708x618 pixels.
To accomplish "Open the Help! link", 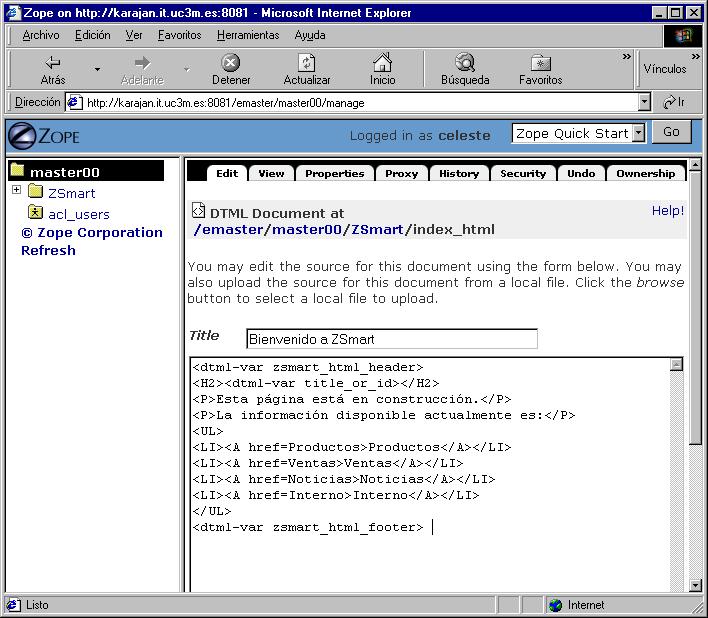I will tap(668, 210).
